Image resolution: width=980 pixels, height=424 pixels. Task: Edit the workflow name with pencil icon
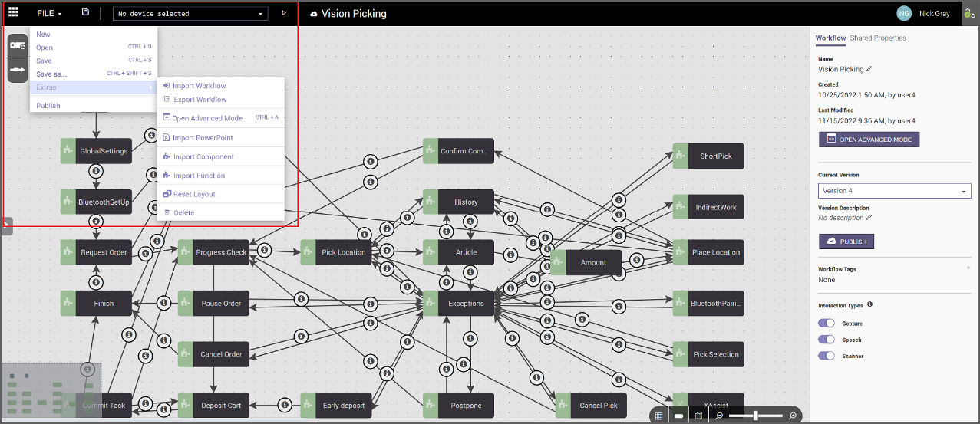tap(869, 69)
